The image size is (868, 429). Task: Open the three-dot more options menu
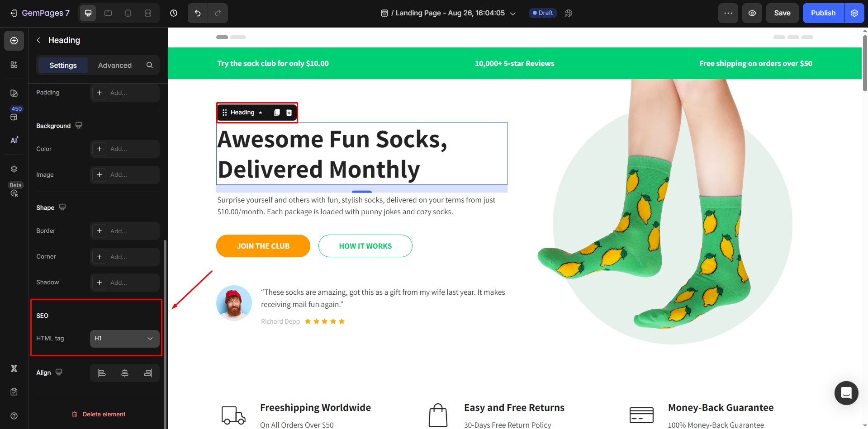pyautogui.click(x=728, y=13)
